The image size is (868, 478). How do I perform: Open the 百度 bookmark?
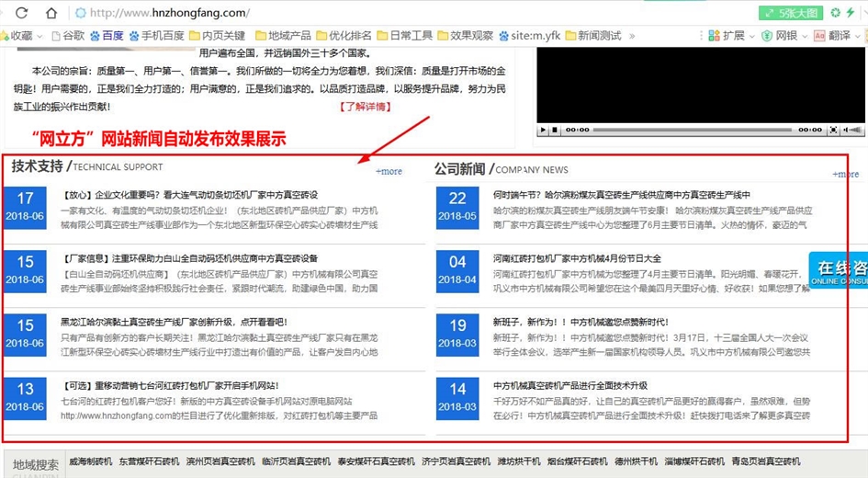click(107, 36)
